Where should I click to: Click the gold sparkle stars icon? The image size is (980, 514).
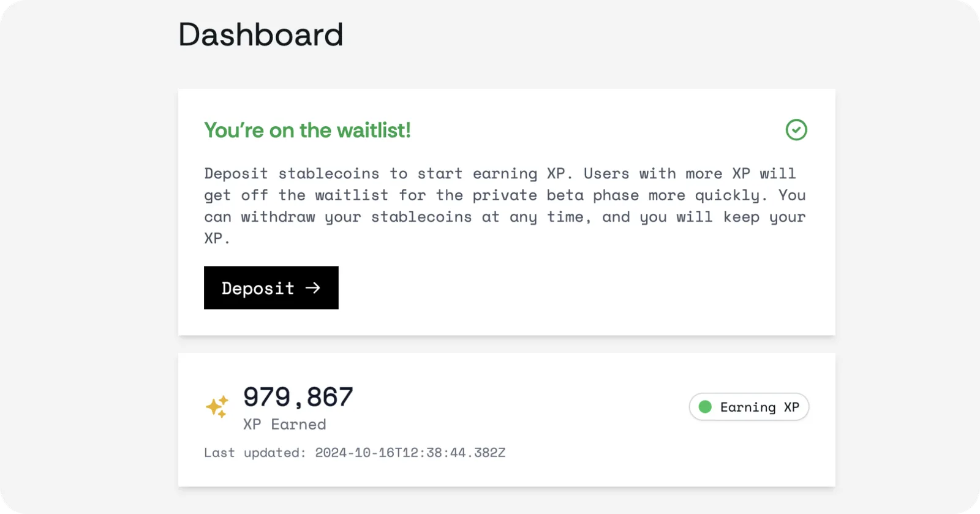tap(217, 407)
